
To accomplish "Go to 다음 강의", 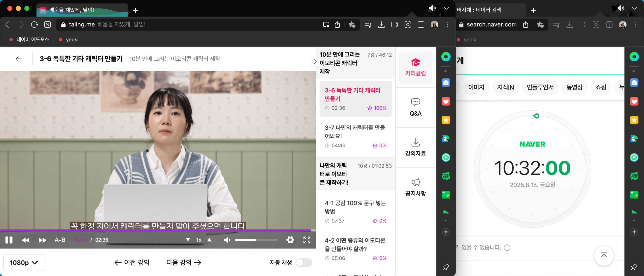I will [184, 262].
